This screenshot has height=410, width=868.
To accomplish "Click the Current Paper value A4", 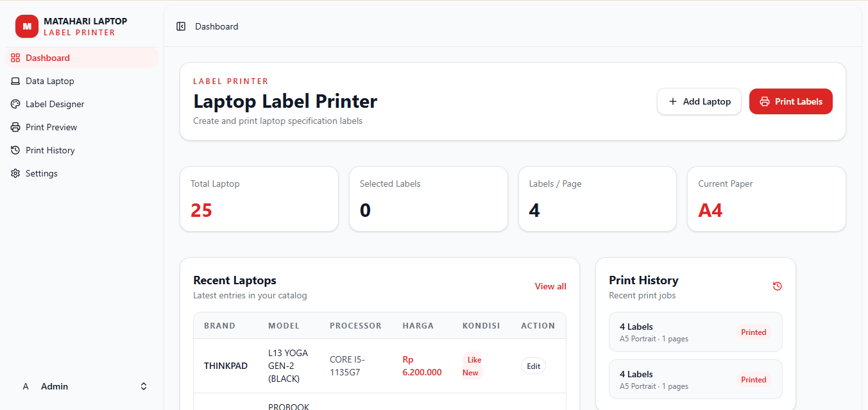I will pyautogui.click(x=710, y=210).
